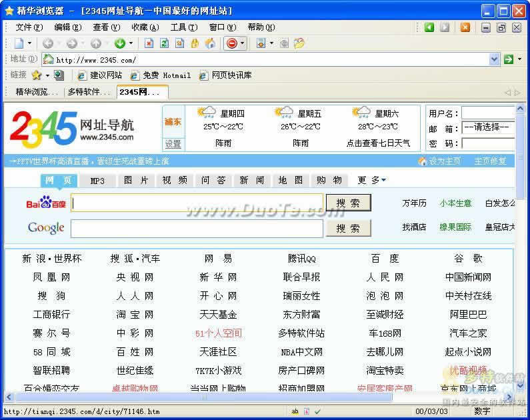Select the 地图 search tab
This screenshot has width=530, height=420.
[x=291, y=181]
